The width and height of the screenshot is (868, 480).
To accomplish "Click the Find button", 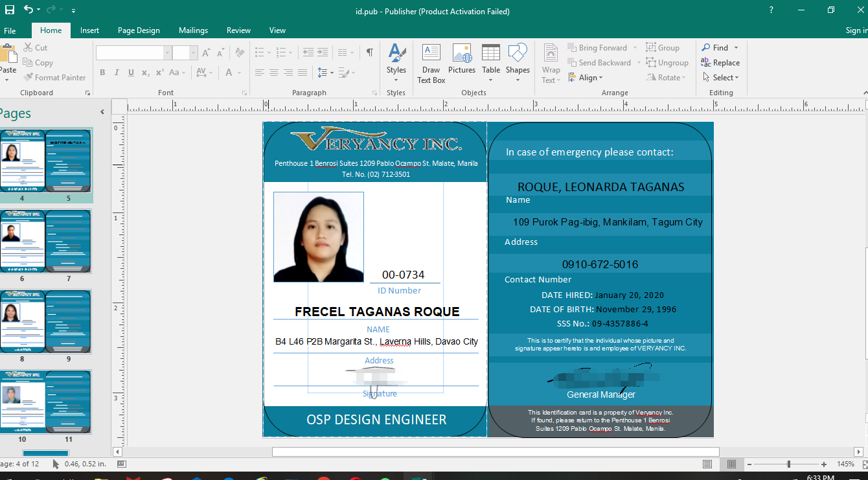I will 715,47.
